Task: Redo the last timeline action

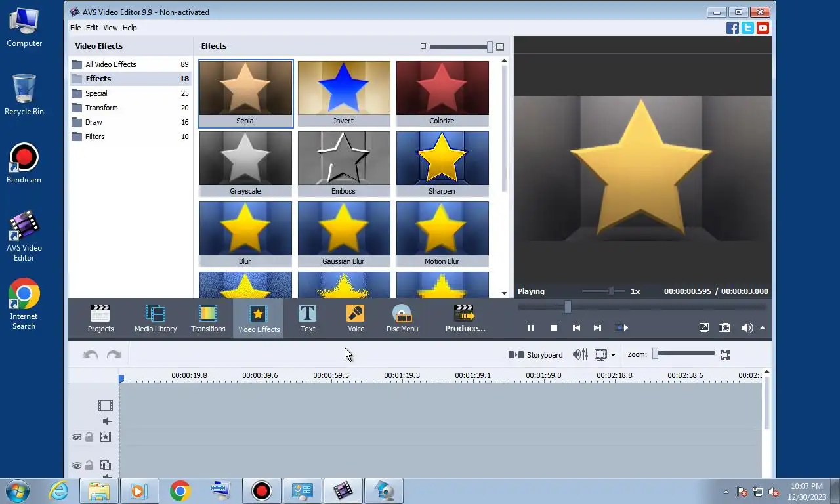Action: 114,354
